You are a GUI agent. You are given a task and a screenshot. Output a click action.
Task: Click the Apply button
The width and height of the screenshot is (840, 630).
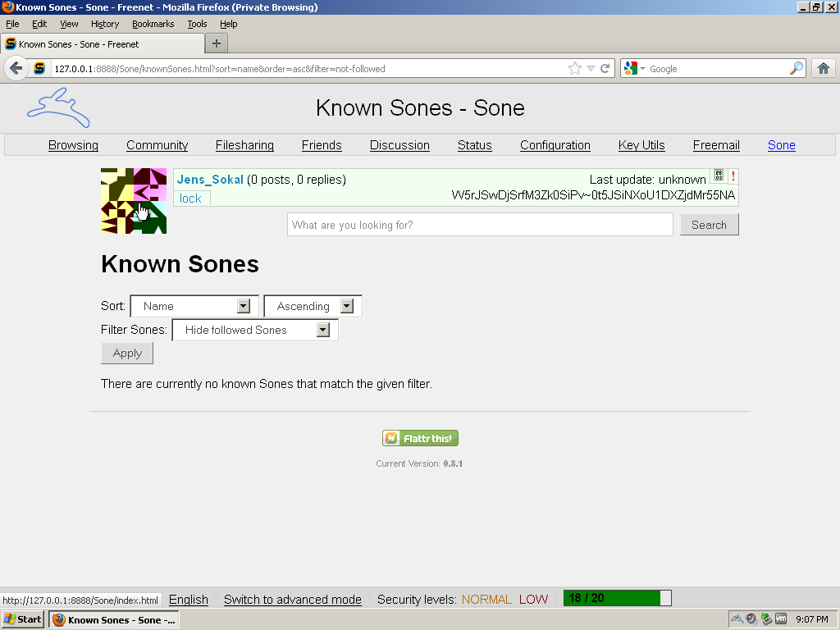pos(127,353)
